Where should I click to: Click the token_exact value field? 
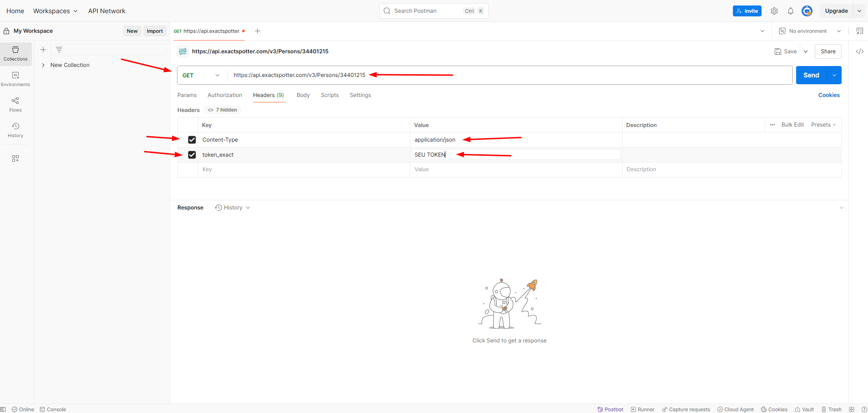click(x=516, y=155)
